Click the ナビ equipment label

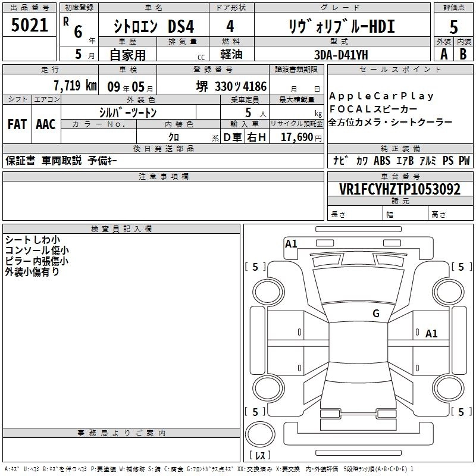341,160
